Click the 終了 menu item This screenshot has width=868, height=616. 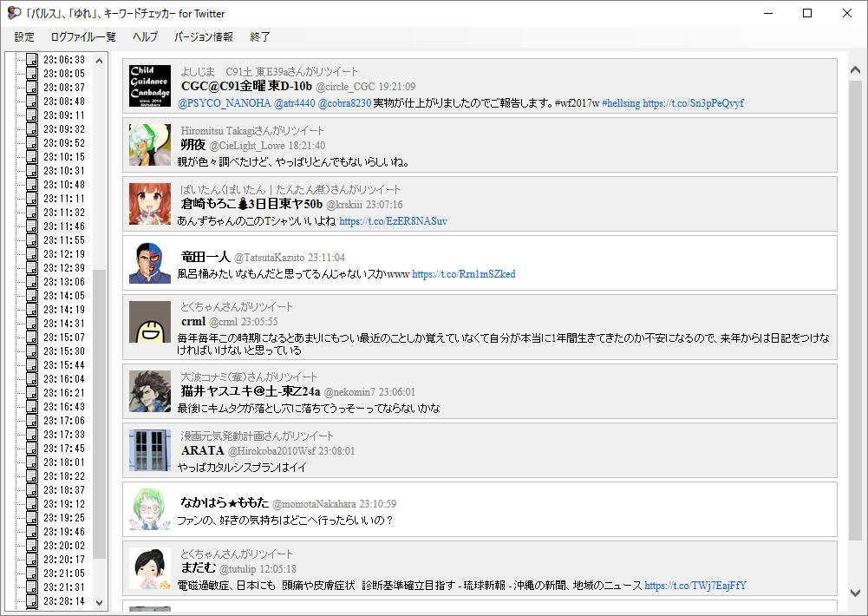pyautogui.click(x=260, y=37)
